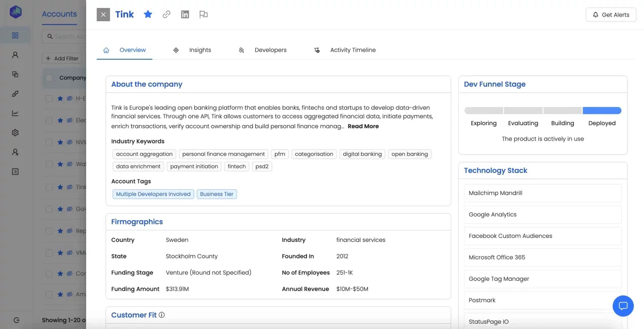Close the Tink detail panel
Screen dimensions: 644x329
tap(103, 15)
